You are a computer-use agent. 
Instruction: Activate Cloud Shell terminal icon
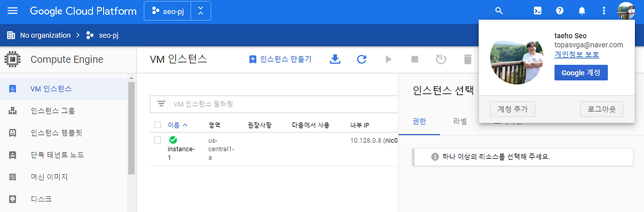click(x=537, y=11)
